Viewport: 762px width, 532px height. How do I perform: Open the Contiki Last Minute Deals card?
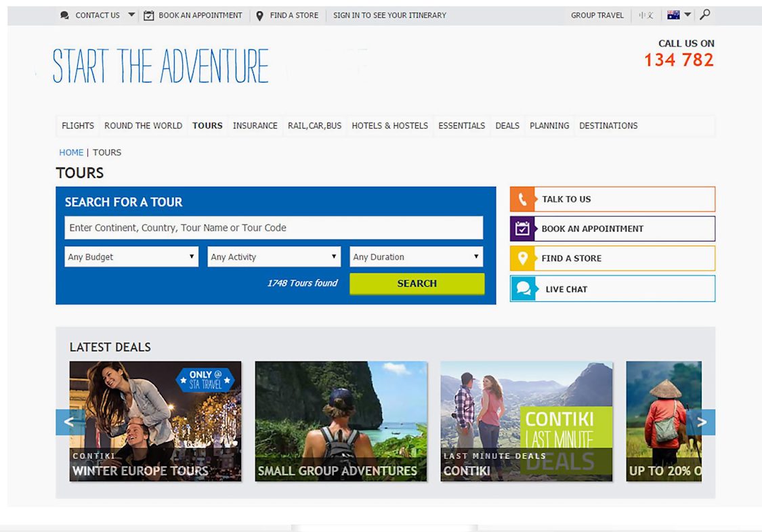click(x=526, y=421)
